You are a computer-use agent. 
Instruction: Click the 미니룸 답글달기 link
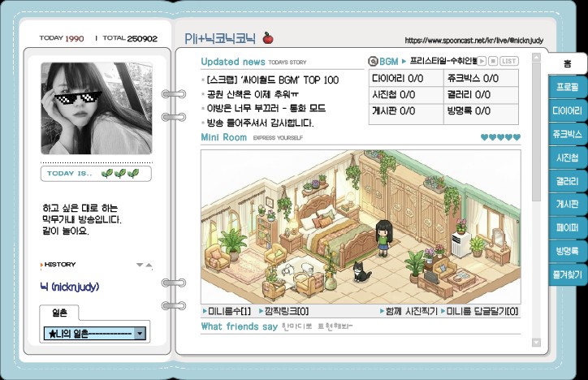point(482,312)
